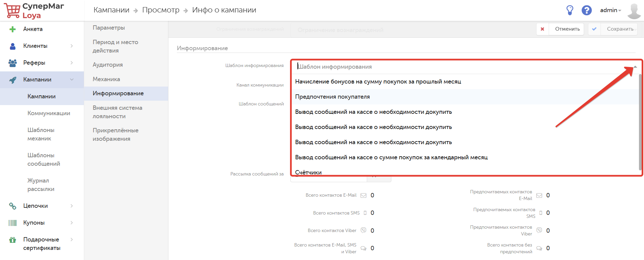Expand the Клиенты sidebar section
Screen dimensions: 644x260
[71, 46]
